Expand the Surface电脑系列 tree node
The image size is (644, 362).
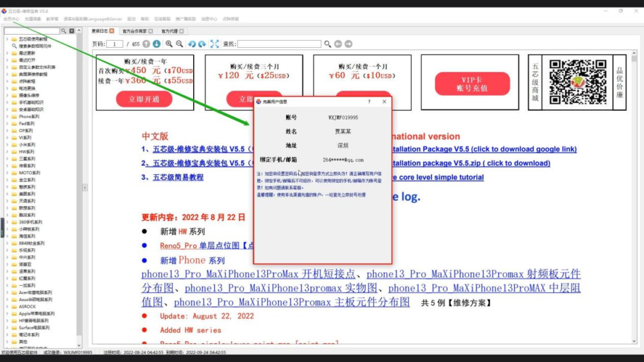pyautogui.click(x=7, y=327)
